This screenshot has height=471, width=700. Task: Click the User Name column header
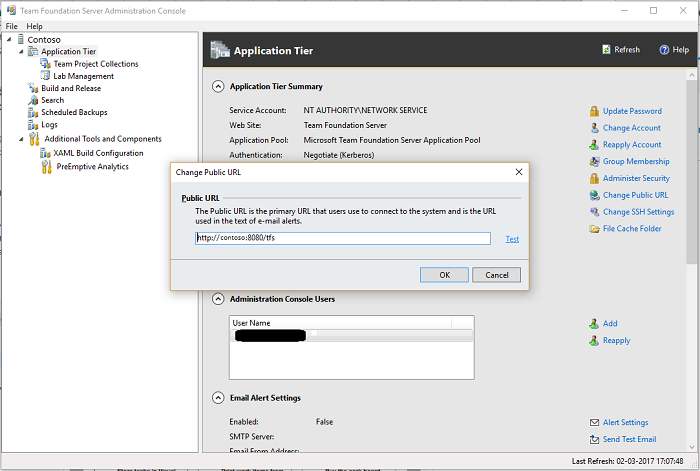pos(342,323)
